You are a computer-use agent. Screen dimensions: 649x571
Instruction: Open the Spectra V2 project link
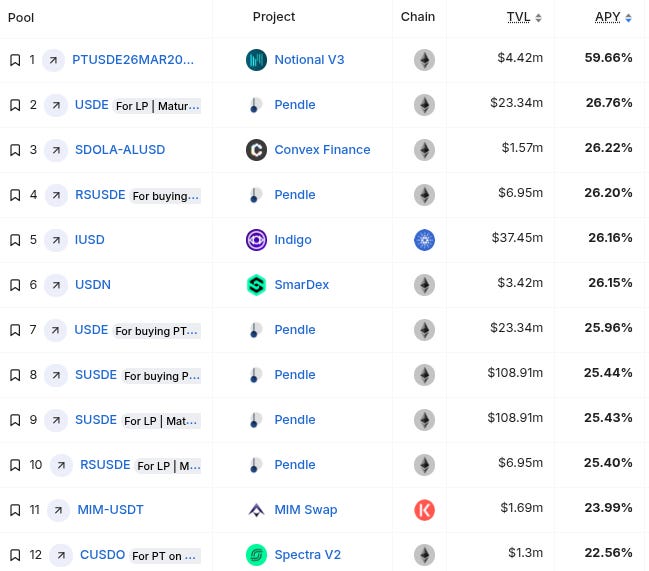[x=308, y=555]
